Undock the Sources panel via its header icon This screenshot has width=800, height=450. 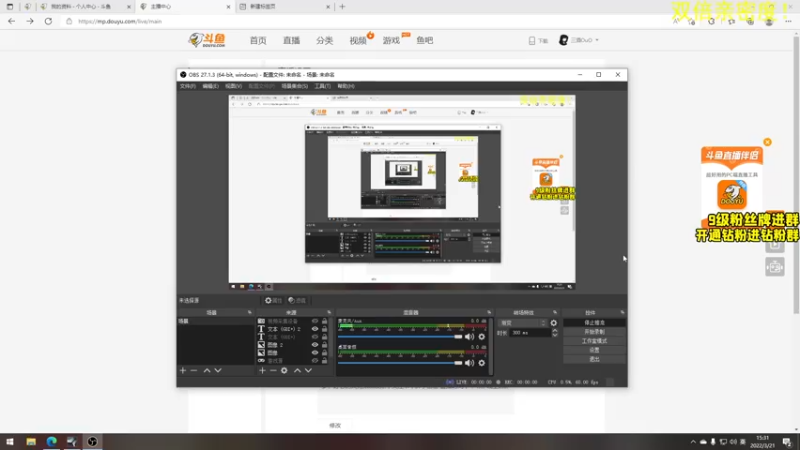click(x=329, y=312)
